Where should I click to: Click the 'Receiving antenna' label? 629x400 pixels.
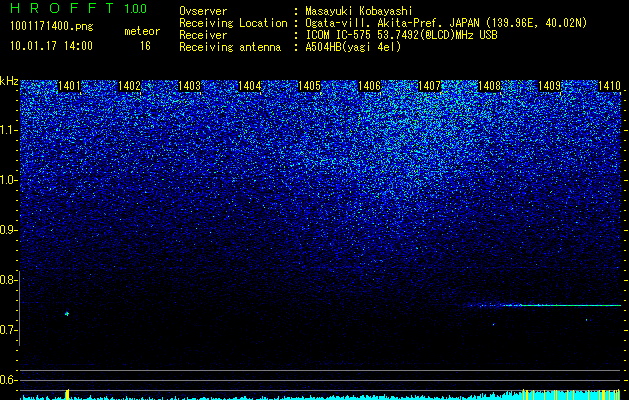tap(230, 47)
